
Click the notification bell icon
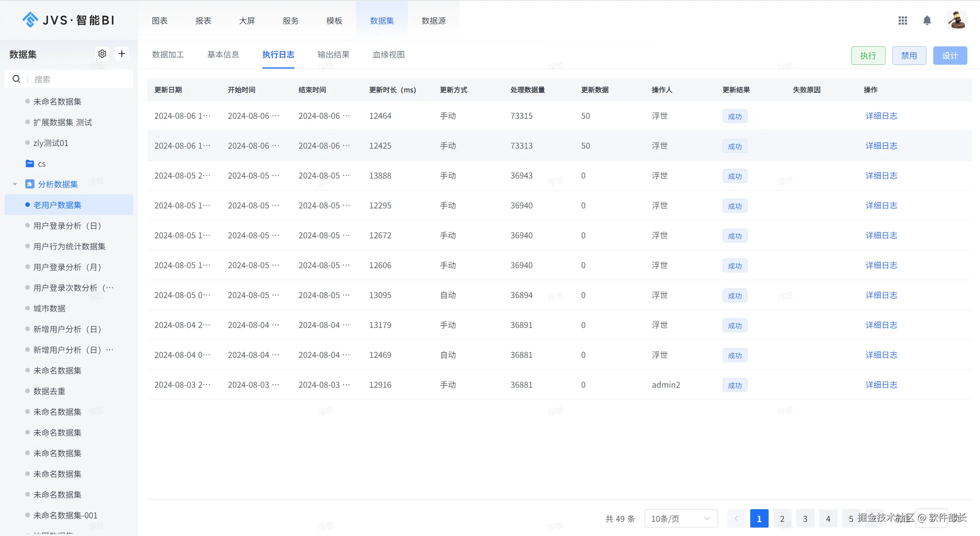(927, 20)
